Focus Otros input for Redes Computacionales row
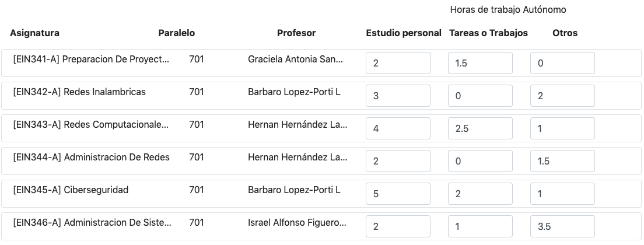Image resolution: width=644 pixels, height=245 pixels. click(x=562, y=128)
